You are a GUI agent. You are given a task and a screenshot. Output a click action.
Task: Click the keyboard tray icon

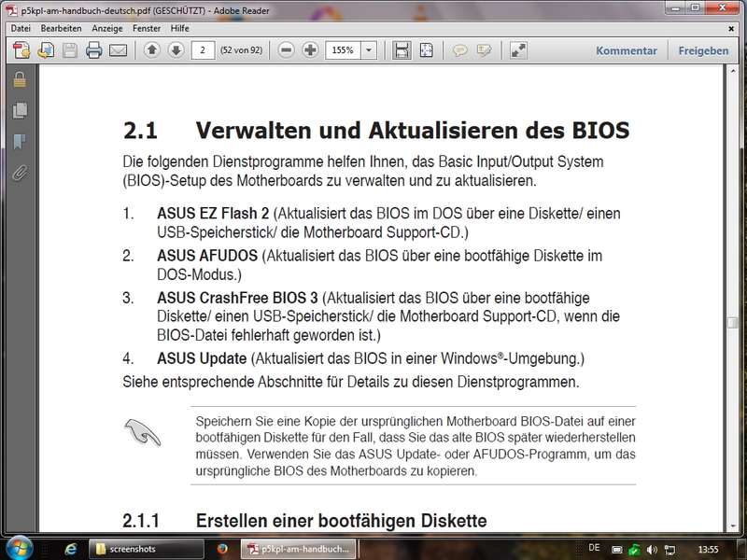[617, 550]
